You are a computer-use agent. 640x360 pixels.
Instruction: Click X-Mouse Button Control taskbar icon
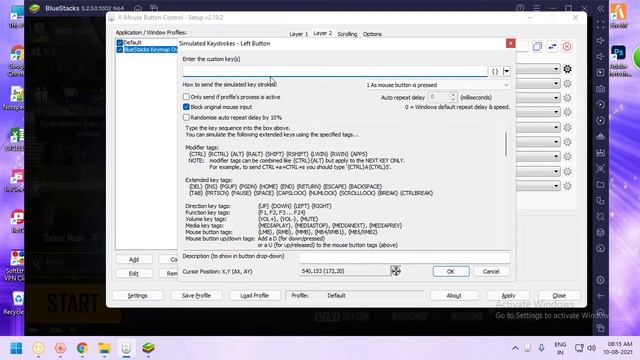126,348
